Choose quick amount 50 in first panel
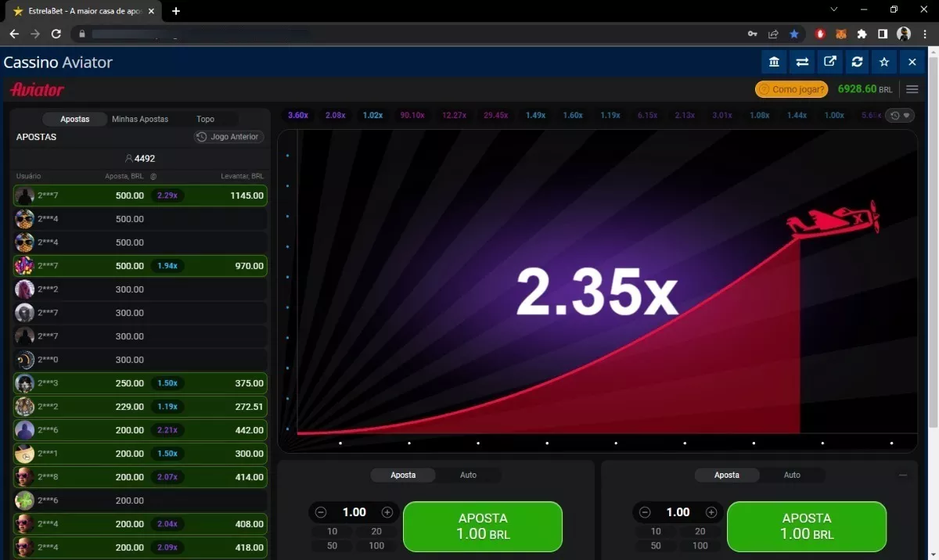939x560 pixels. (x=333, y=545)
